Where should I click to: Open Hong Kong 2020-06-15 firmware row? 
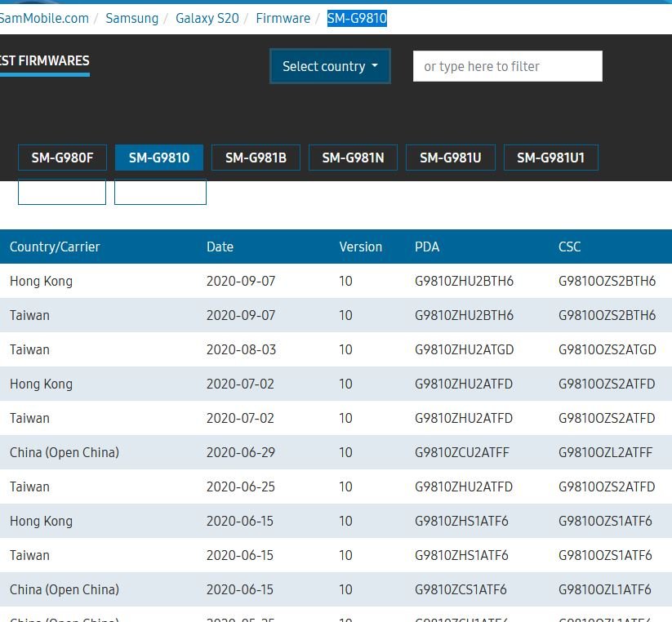click(336, 521)
